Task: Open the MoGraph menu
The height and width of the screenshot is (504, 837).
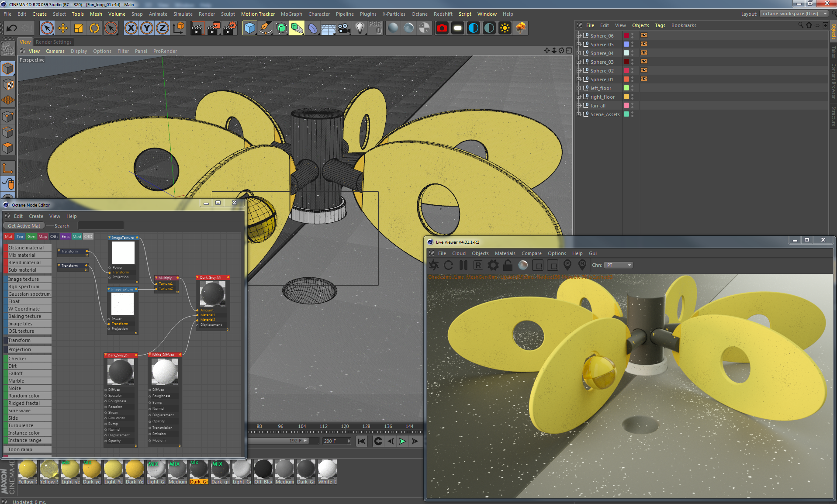Action: click(x=291, y=14)
